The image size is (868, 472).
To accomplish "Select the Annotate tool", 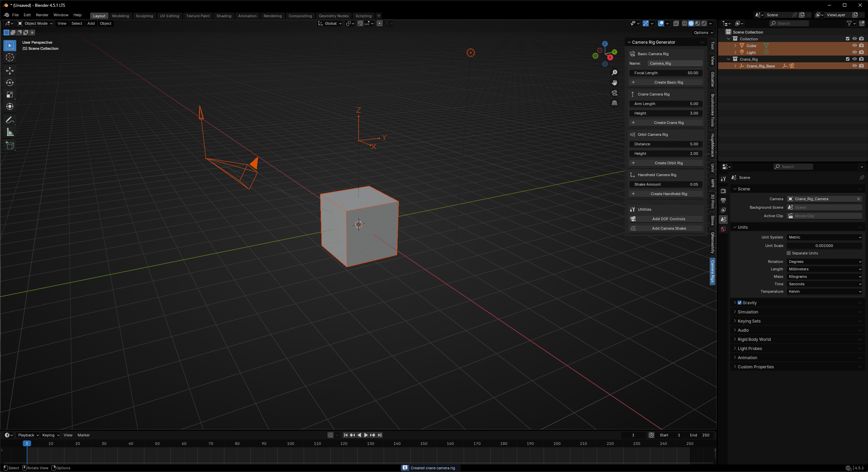I will coord(9,119).
